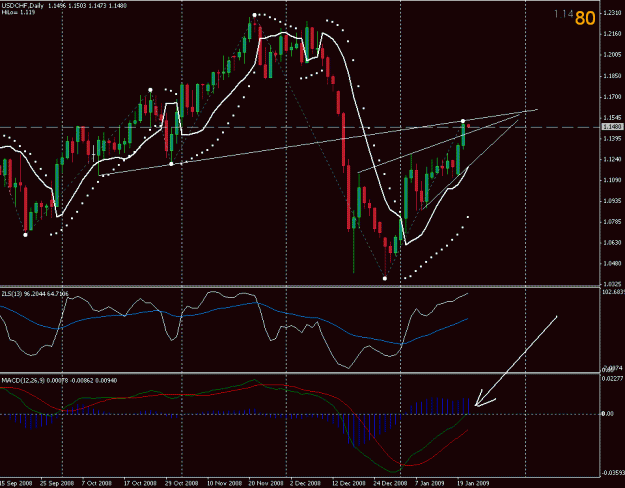The width and height of the screenshot is (625, 488).
Task: Click the 1.0630 price axis label
Action: point(612,242)
